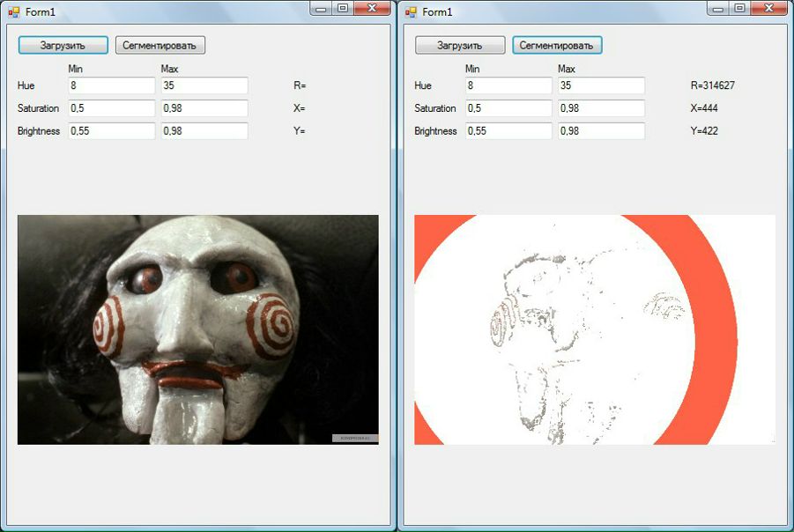Select Saturation Min field in left window

(112, 108)
